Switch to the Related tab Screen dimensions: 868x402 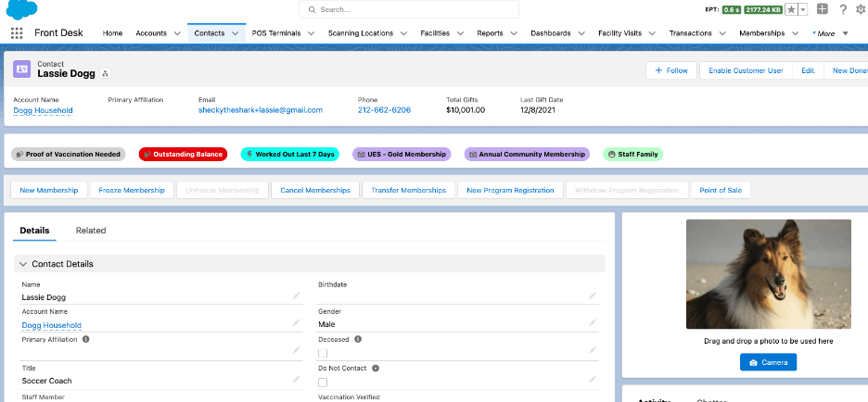pos(91,231)
